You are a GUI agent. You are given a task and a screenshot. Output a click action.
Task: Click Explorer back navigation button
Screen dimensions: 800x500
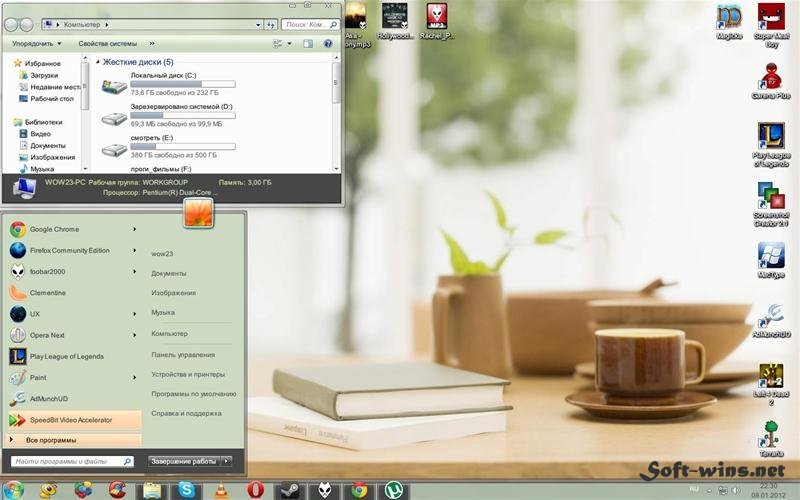pos(11,24)
